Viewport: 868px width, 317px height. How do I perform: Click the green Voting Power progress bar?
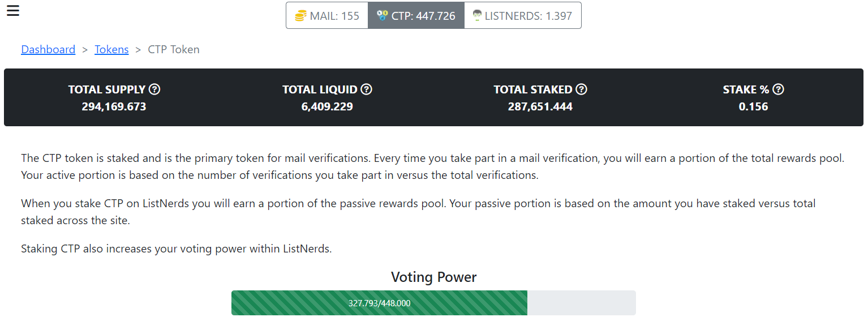coord(379,303)
